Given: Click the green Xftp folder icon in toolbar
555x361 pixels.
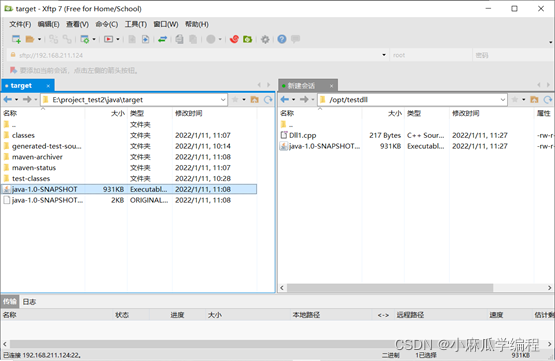Looking at the screenshot, I should pos(248,39).
